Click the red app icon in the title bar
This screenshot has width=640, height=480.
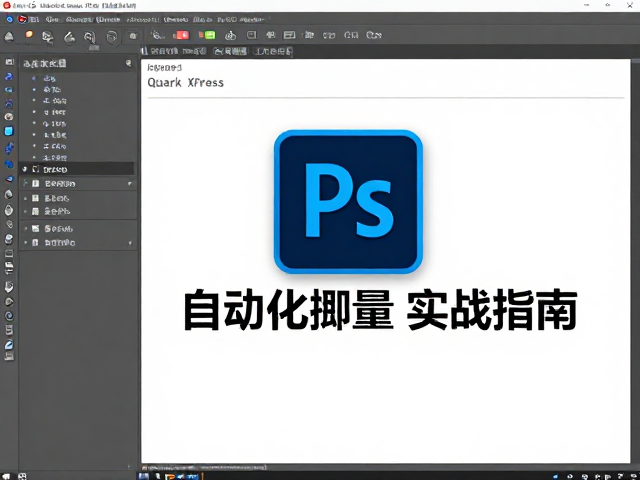[x=7, y=5]
